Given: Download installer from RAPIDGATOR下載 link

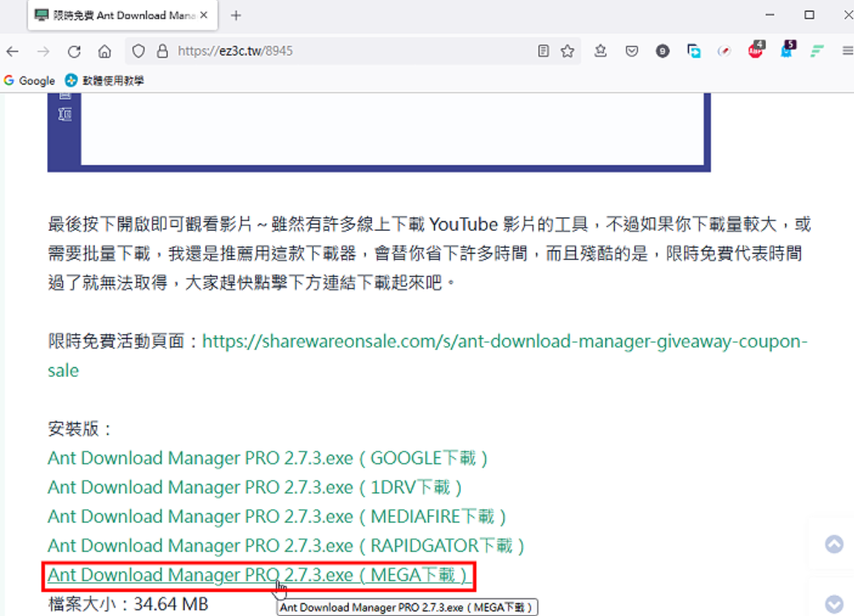Looking at the screenshot, I should click(286, 545).
